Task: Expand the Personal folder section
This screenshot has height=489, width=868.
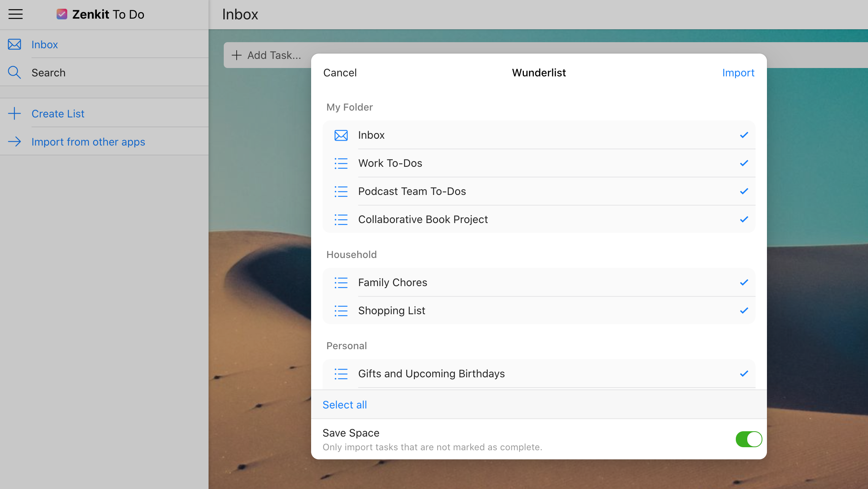Action: pyautogui.click(x=346, y=345)
